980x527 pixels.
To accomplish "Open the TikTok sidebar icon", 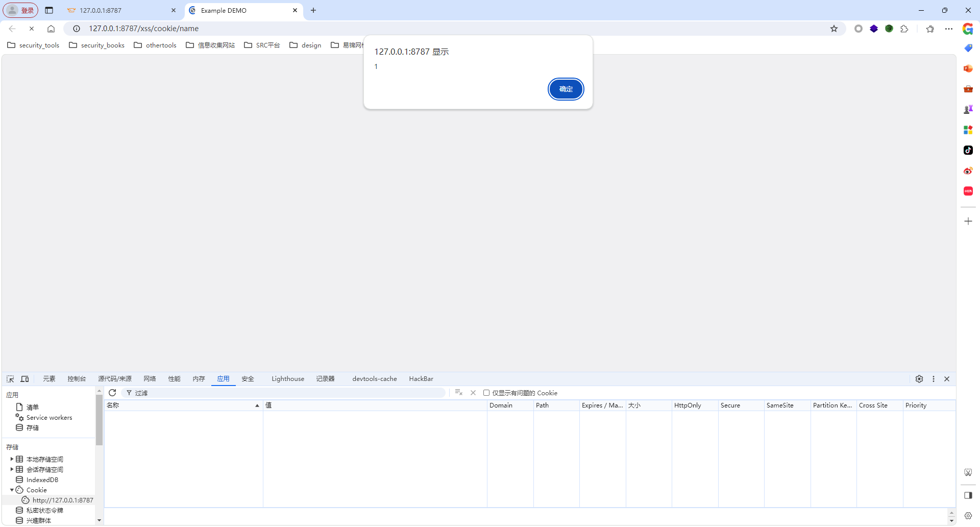I will pyautogui.click(x=968, y=150).
